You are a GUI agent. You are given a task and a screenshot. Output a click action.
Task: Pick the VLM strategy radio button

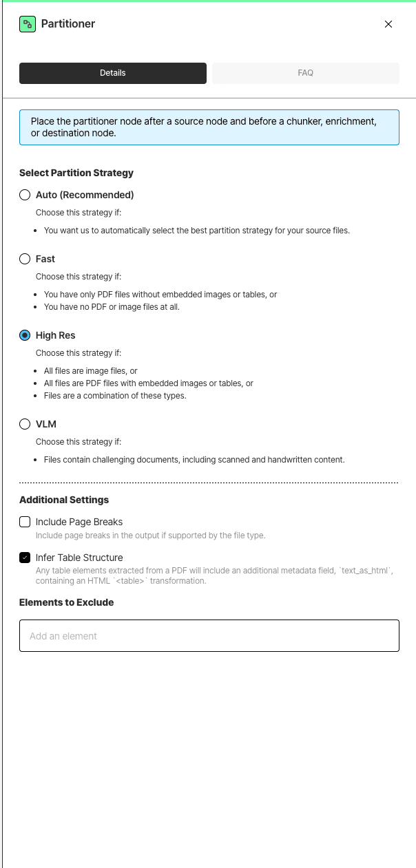25,424
